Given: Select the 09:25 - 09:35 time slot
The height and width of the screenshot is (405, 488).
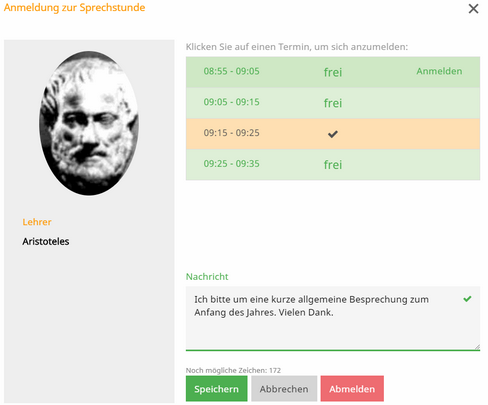Looking at the screenshot, I should [x=333, y=165].
